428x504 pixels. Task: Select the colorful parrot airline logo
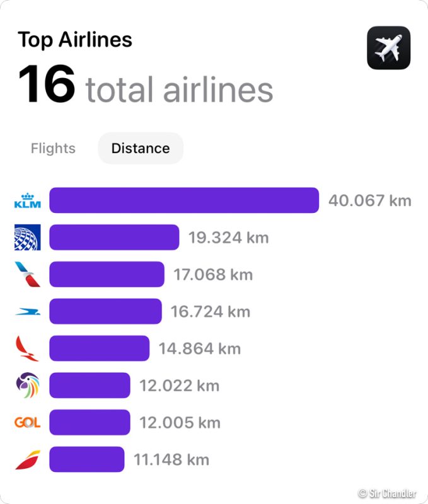coord(27,385)
